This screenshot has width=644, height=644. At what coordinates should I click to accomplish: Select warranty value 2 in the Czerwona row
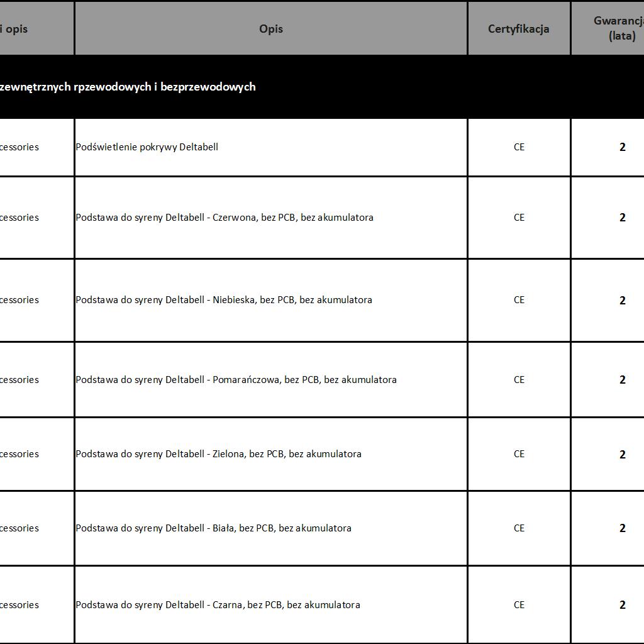pos(608,217)
